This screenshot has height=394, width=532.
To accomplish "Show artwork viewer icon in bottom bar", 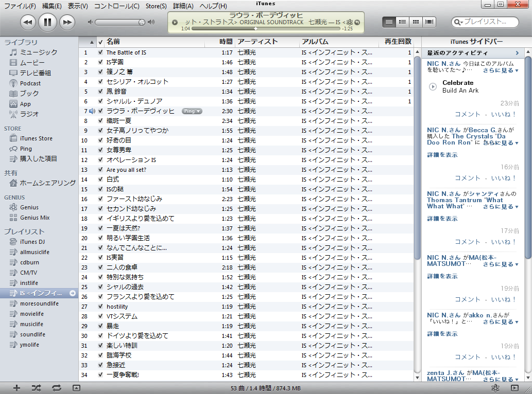I will 76,388.
